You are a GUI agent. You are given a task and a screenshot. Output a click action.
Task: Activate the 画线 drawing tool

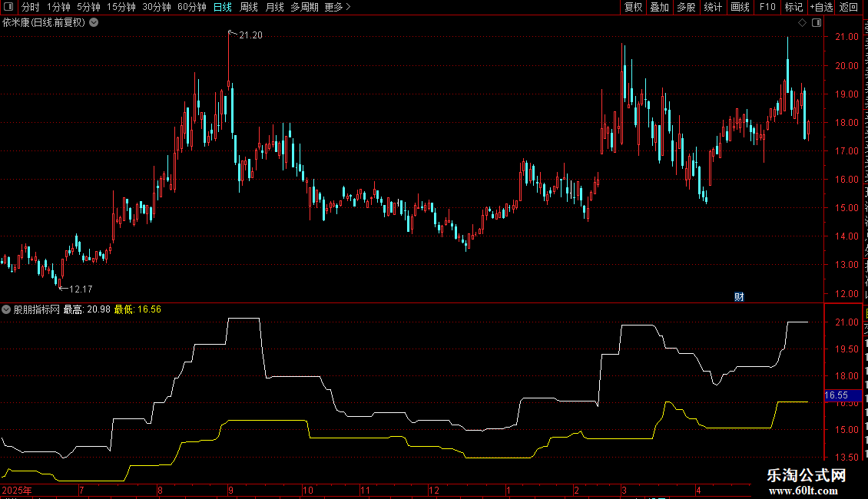(740, 7)
